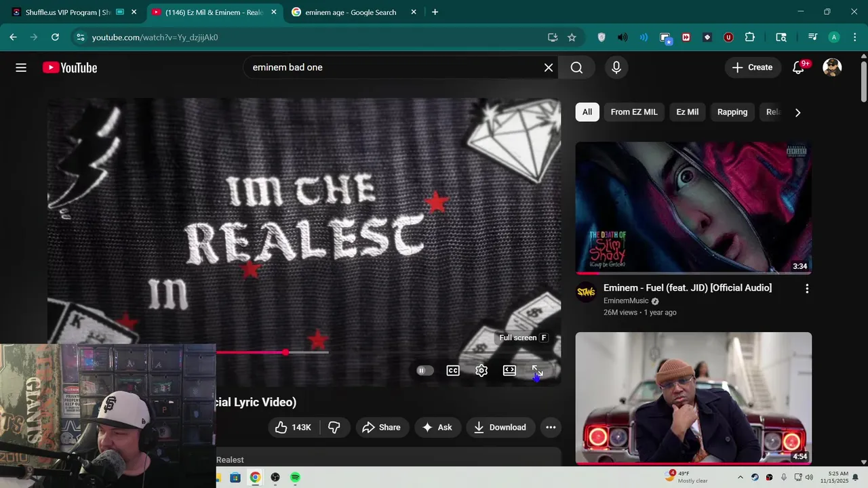Viewport: 868px width, 488px height.
Task: Open the Chrome profile 'A' avatar
Action: point(834,37)
